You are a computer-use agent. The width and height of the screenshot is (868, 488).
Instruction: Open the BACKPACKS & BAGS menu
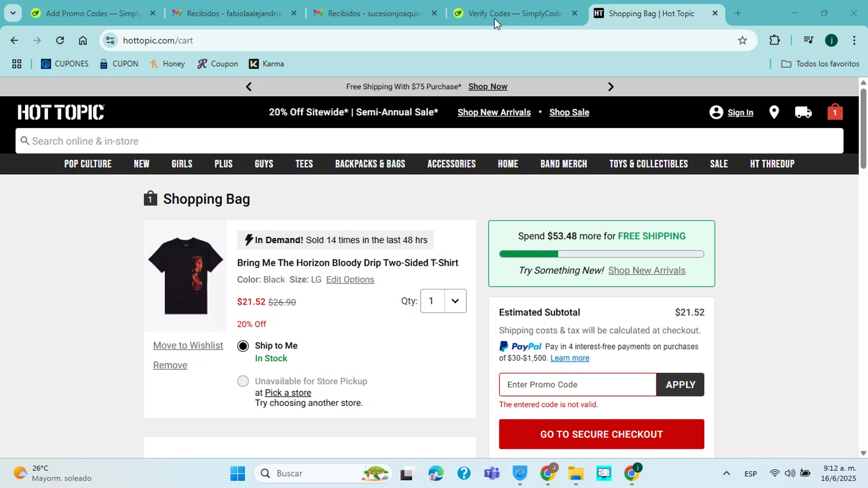coord(370,164)
